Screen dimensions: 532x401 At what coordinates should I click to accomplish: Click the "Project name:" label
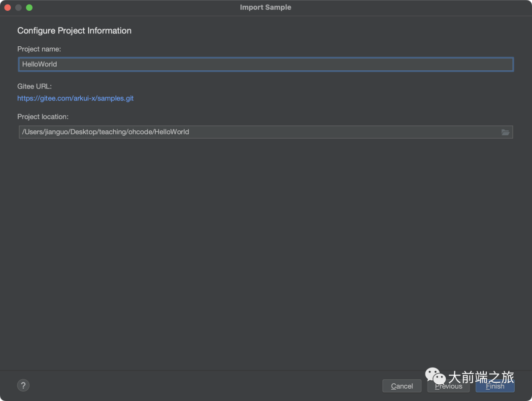(x=39, y=49)
